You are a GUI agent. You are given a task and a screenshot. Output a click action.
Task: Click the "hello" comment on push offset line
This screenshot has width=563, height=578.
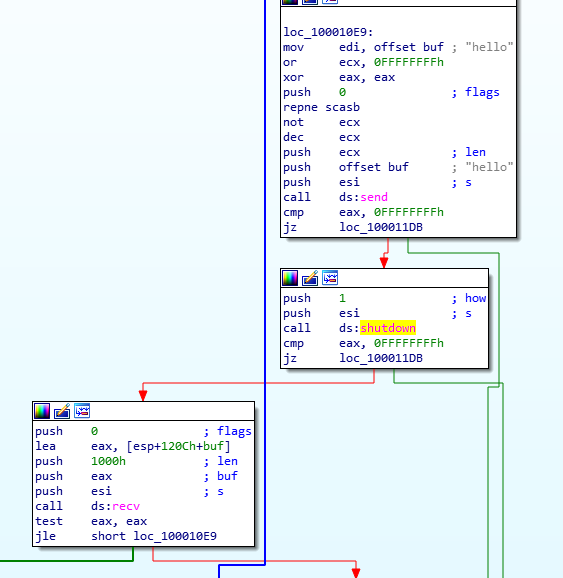489,167
